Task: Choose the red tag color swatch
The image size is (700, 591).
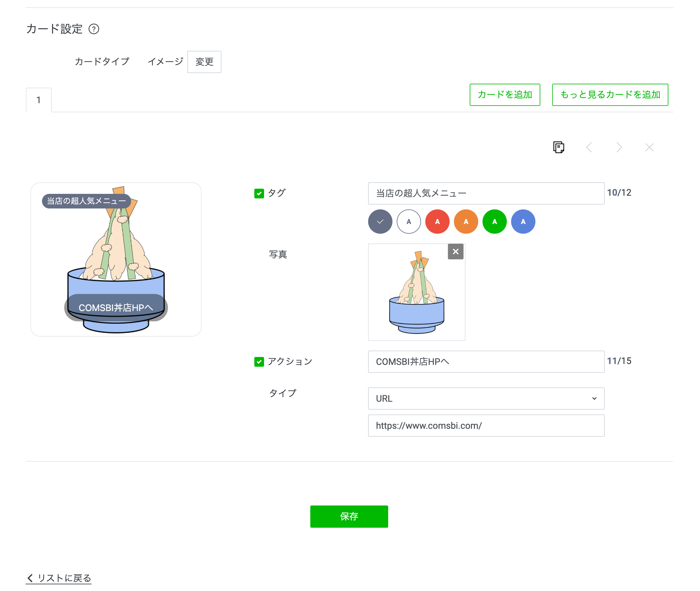Action: [437, 222]
